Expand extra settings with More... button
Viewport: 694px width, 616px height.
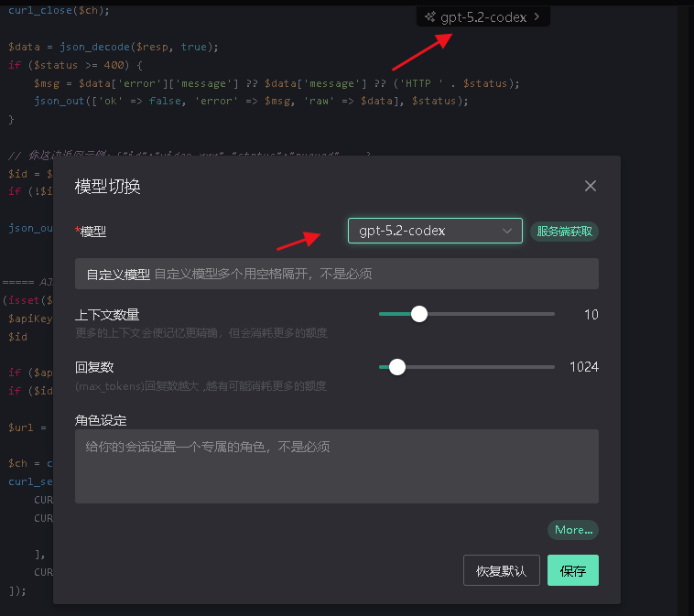coord(573,530)
